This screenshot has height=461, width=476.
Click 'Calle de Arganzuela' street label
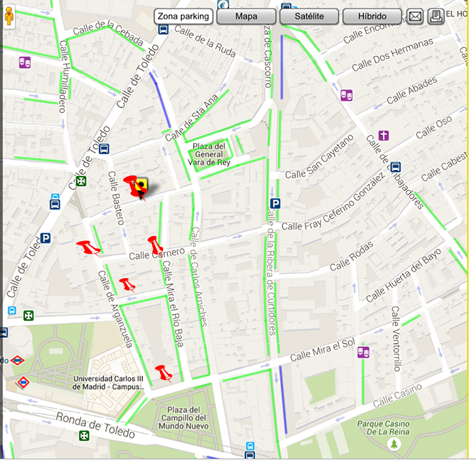coord(115,309)
